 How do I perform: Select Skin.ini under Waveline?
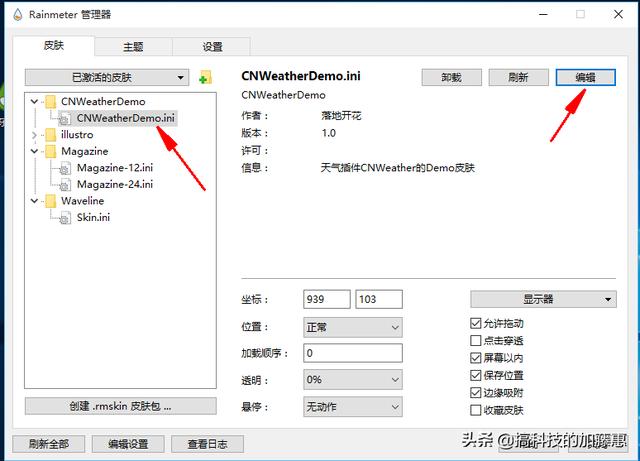pos(93,217)
